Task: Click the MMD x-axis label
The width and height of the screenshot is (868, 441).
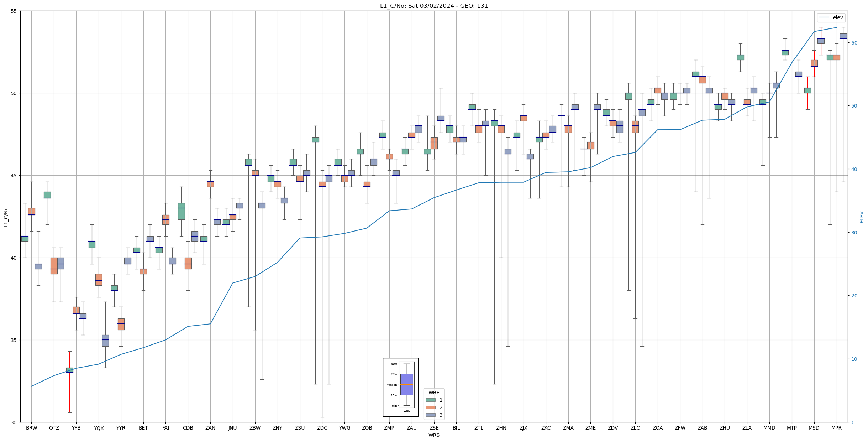Action: coord(769,428)
